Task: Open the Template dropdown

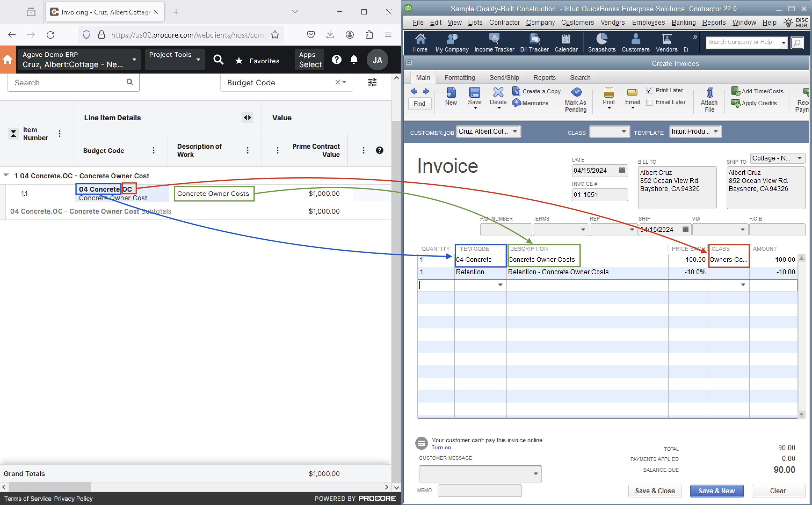Action: pos(716,131)
